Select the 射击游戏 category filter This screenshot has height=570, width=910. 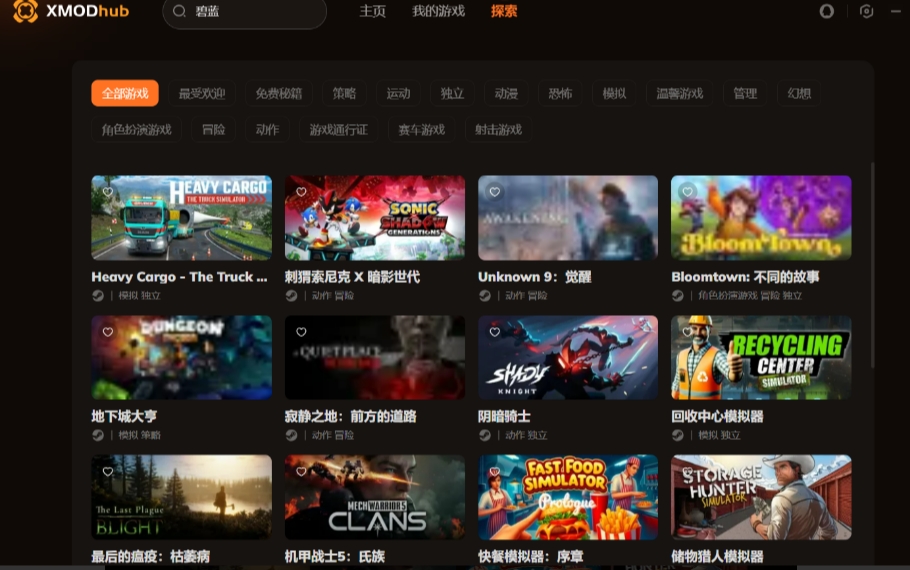click(x=498, y=130)
